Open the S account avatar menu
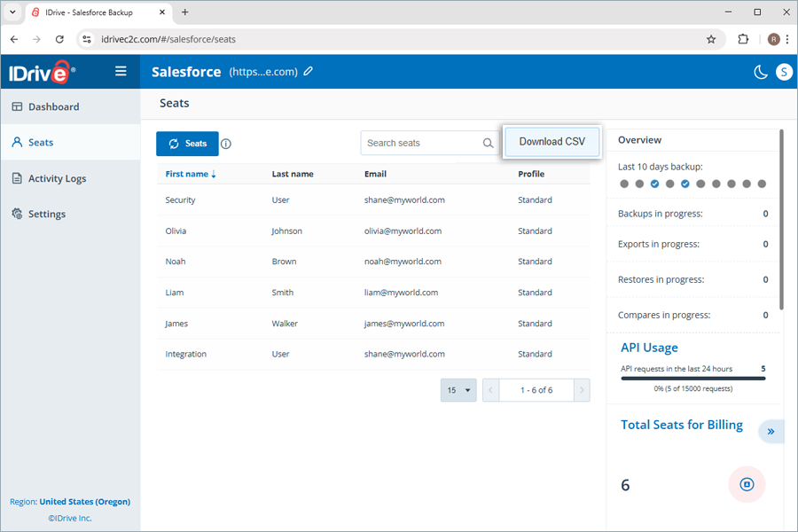 (x=784, y=72)
